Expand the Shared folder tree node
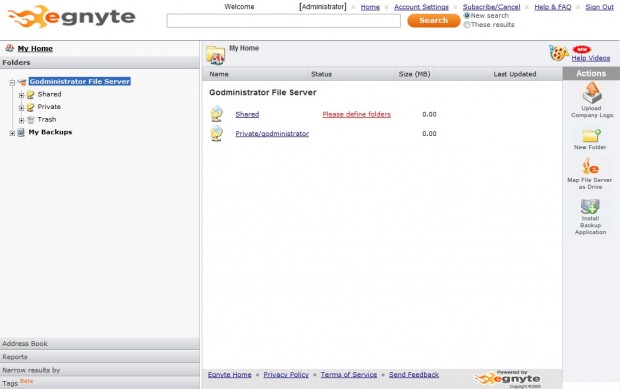 coord(21,95)
